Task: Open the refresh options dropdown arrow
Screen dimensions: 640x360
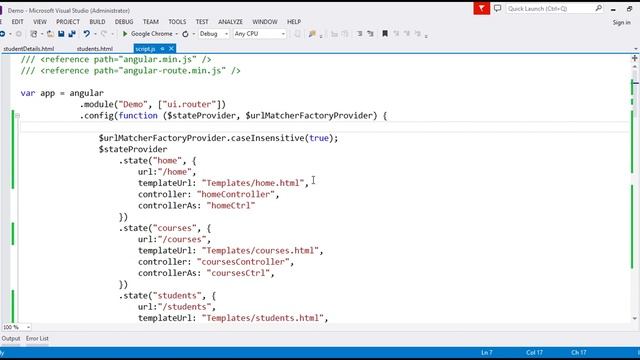Action: [193, 34]
